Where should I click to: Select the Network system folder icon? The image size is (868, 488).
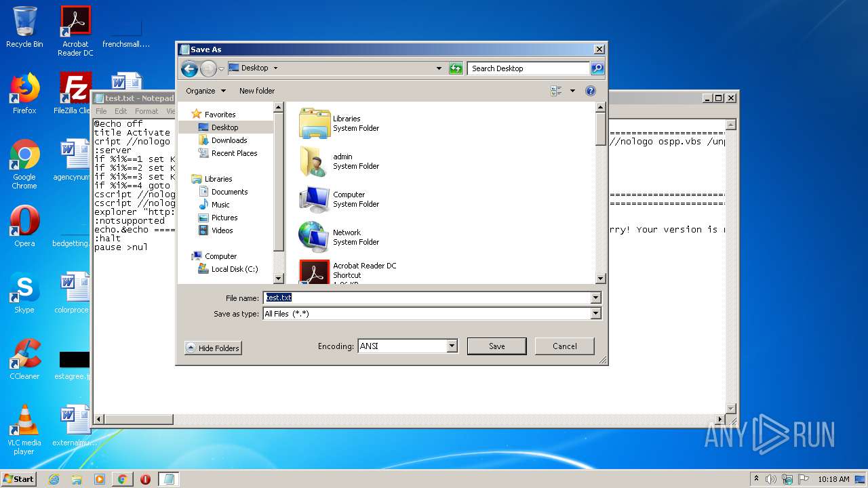point(315,237)
